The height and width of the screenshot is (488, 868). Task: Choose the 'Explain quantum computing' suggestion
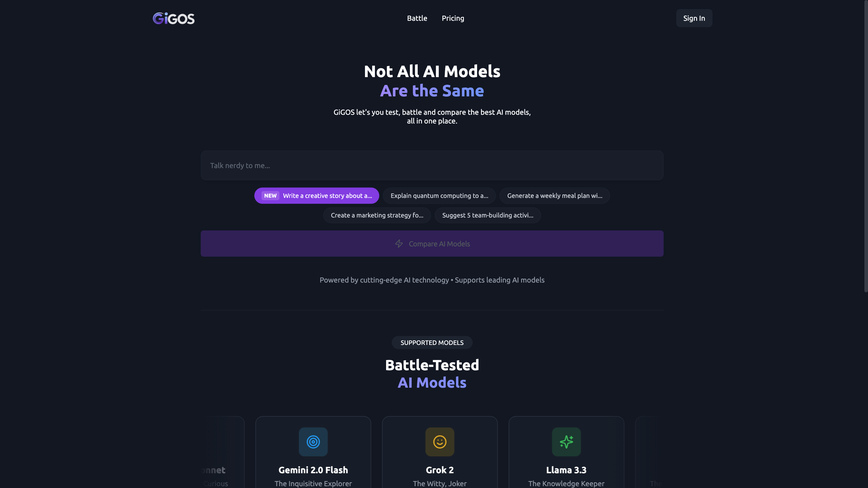[x=439, y=196]
